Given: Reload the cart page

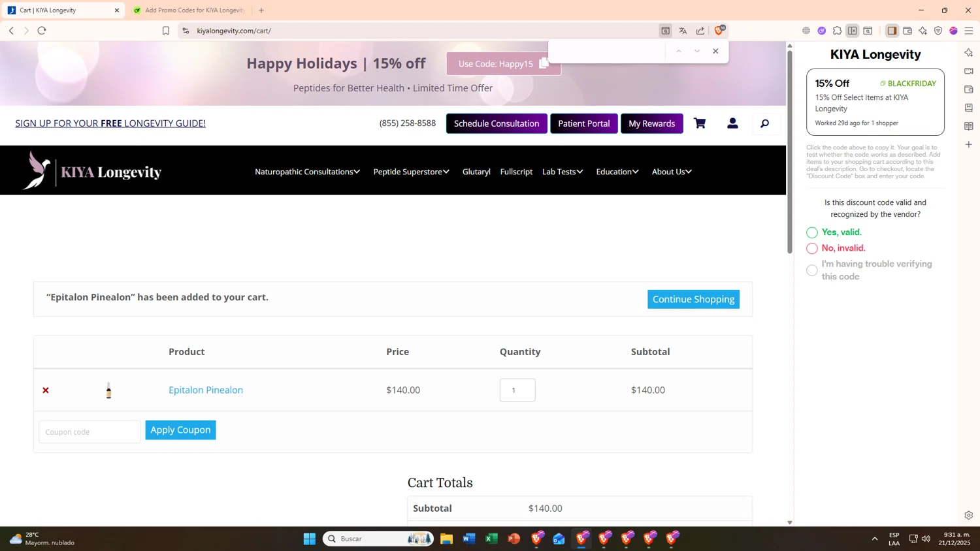Looking at the screenshot, I should tap(42, 31).
